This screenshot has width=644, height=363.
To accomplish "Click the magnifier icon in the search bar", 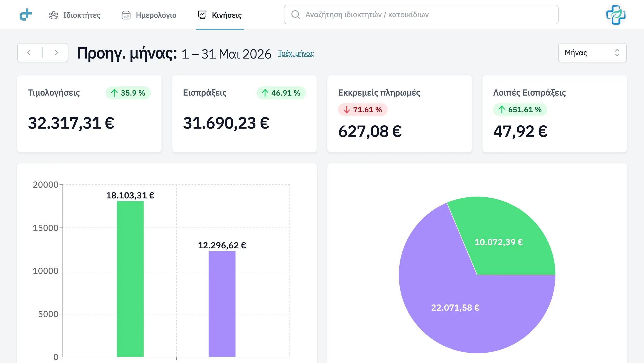I will [296, 14].
